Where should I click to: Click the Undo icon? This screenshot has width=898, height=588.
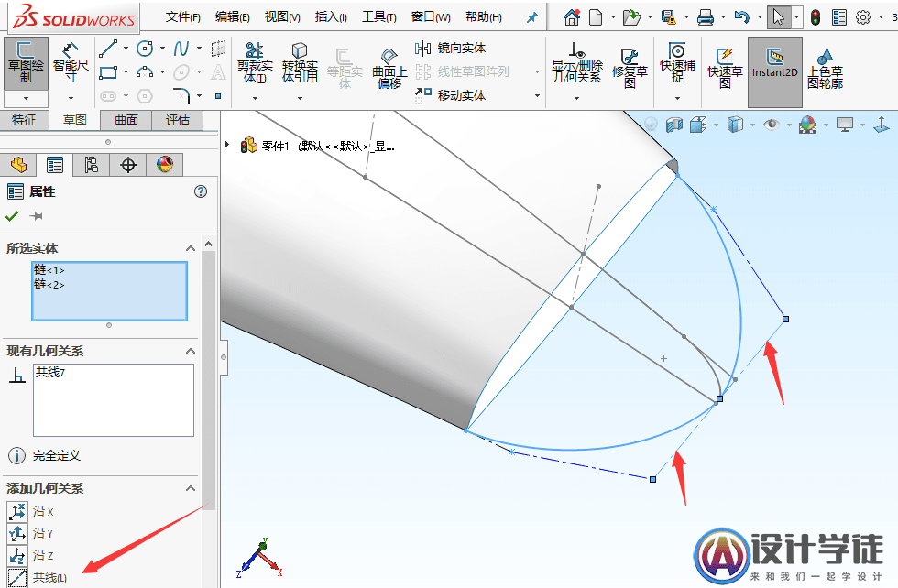click(x=741, y=17)
